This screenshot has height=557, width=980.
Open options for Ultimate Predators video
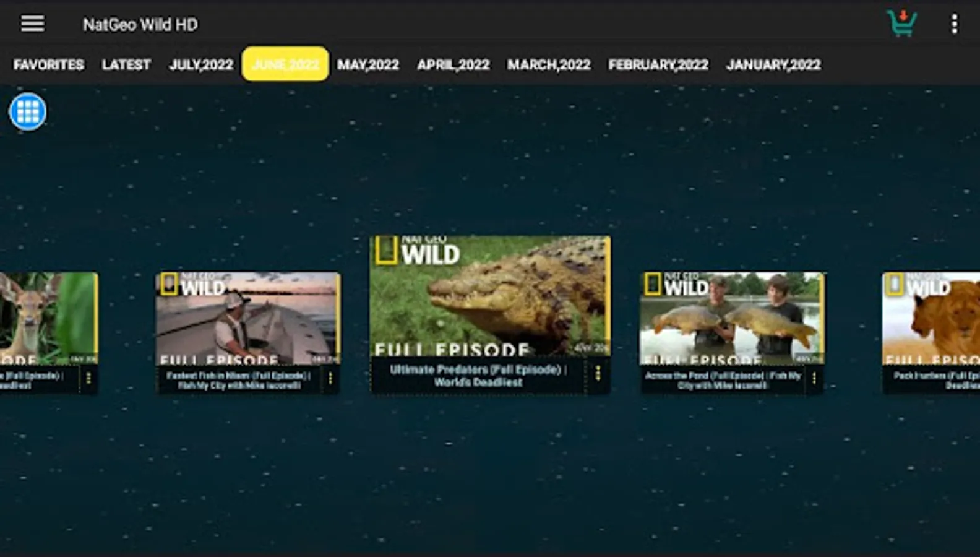click(598, 373)
